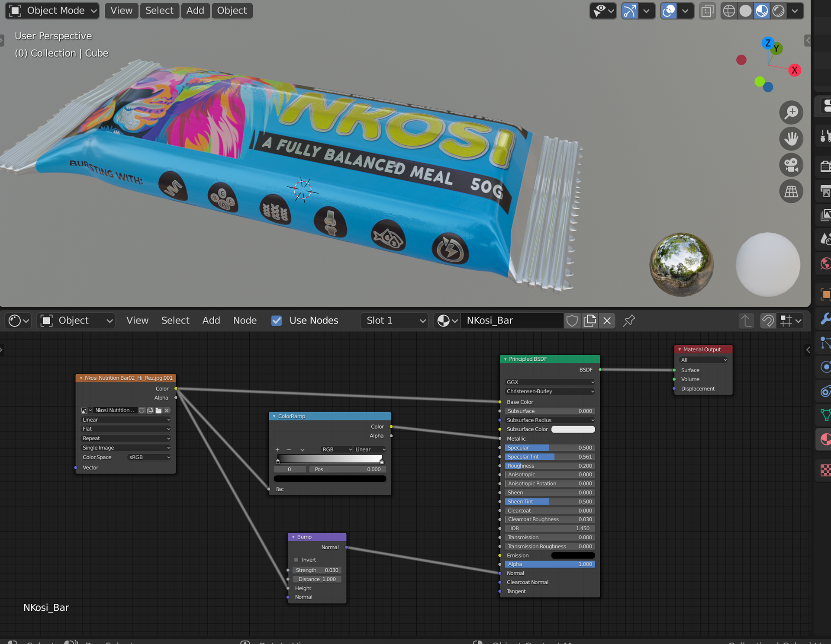
Task: Open the Object properties orange square tab
Action: [825, 294]
